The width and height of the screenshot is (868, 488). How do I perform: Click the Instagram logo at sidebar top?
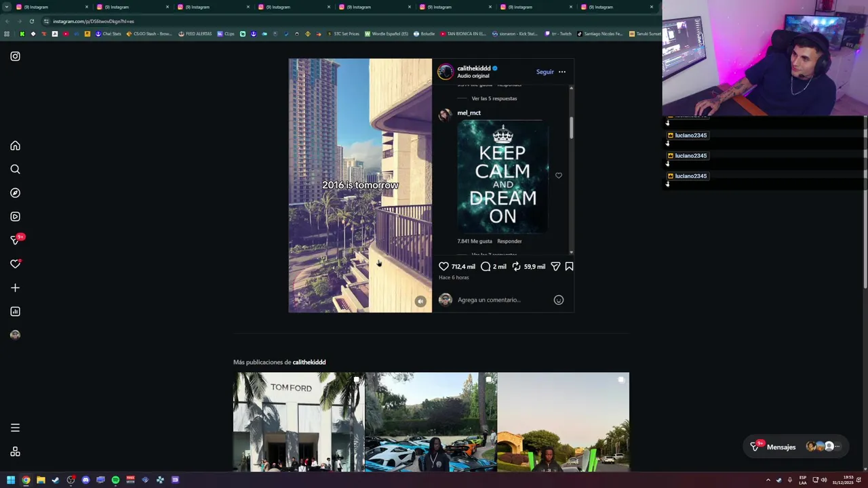click(15, 56)
